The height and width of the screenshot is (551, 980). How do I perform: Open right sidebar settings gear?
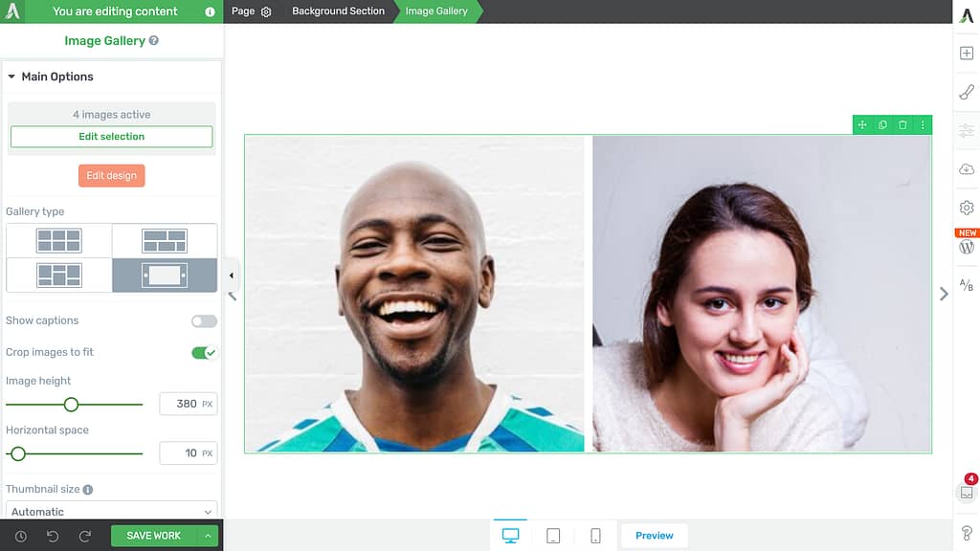967,208
